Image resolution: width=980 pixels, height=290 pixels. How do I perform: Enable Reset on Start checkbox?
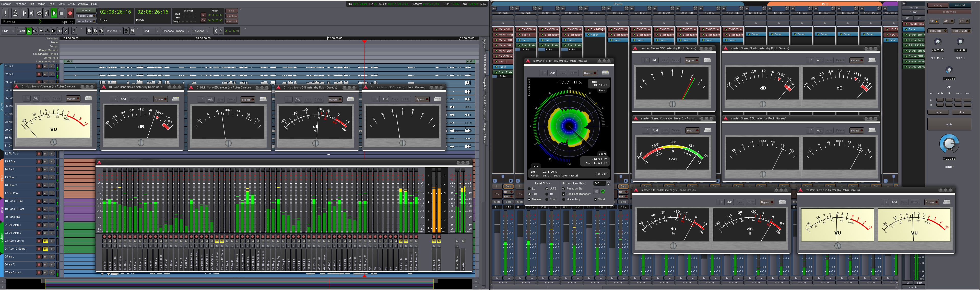click(563, 189)
